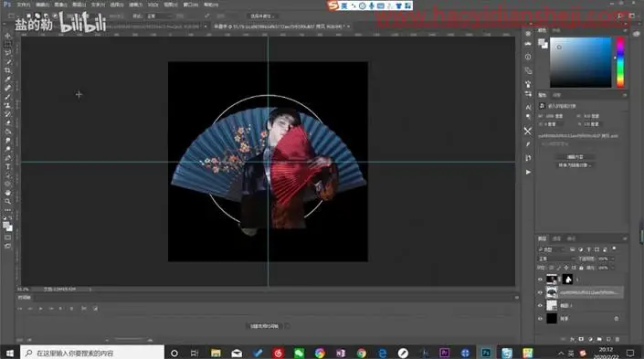Close the active document tab
The width and height of the screenshot is (644, 359).
coord(348,26)
